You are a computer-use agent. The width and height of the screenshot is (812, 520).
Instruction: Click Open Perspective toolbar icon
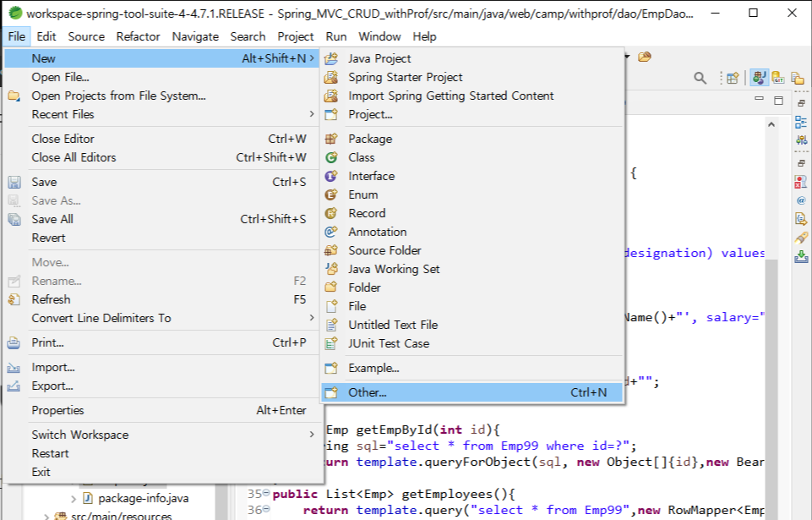click(x=733, y=79)
